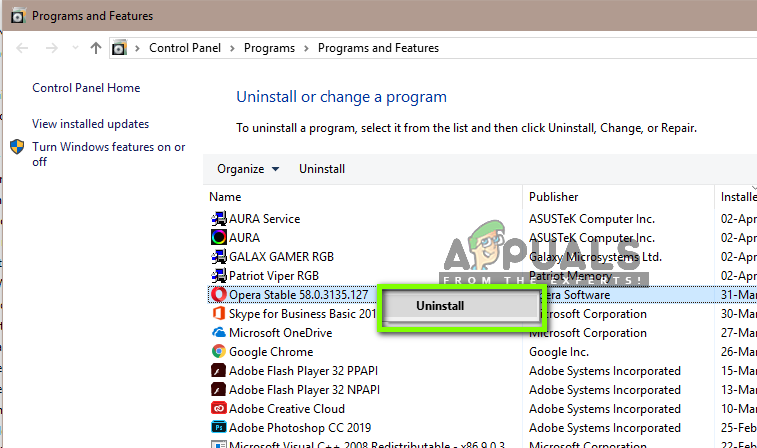
Task: Select Google Chrome in the list
Action: (271, 352)
